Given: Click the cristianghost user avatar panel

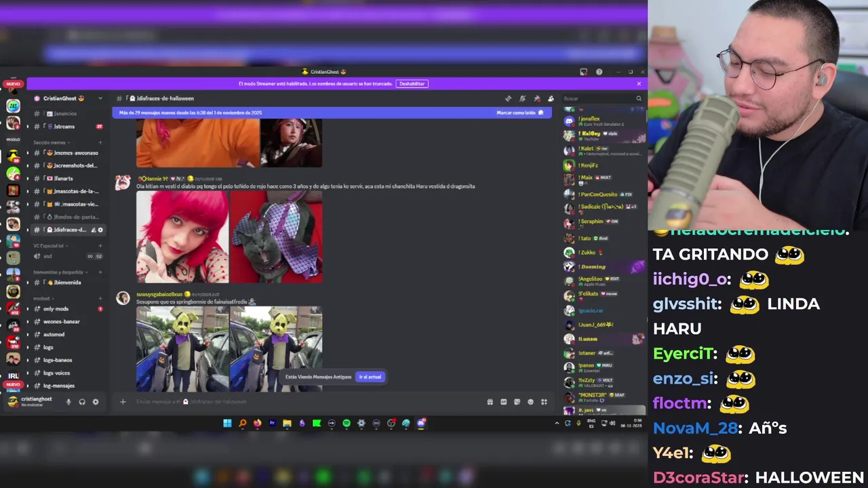Looking at the screenshot, I should [31, 401].
